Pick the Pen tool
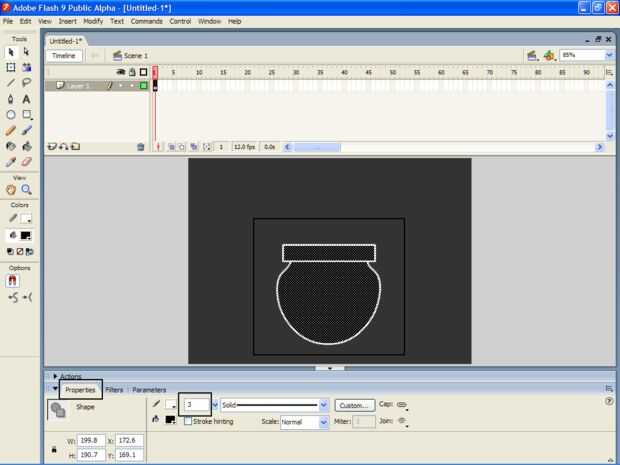This screenshot has width=620, height=465. coord(11,99)
